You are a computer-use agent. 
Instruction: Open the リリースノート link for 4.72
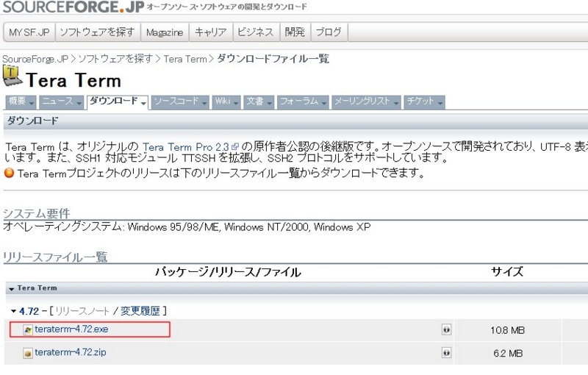pyautogui.click(x=82, y=311)
